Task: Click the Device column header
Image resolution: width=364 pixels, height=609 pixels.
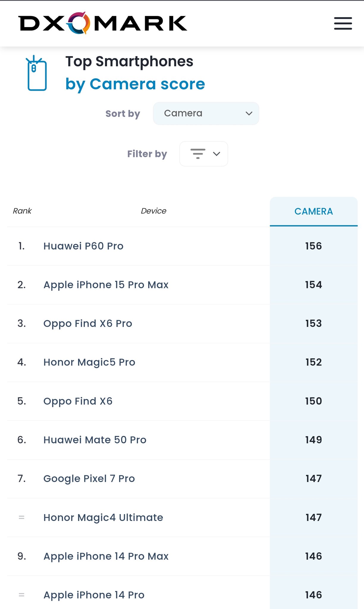Action: point(153,211)
